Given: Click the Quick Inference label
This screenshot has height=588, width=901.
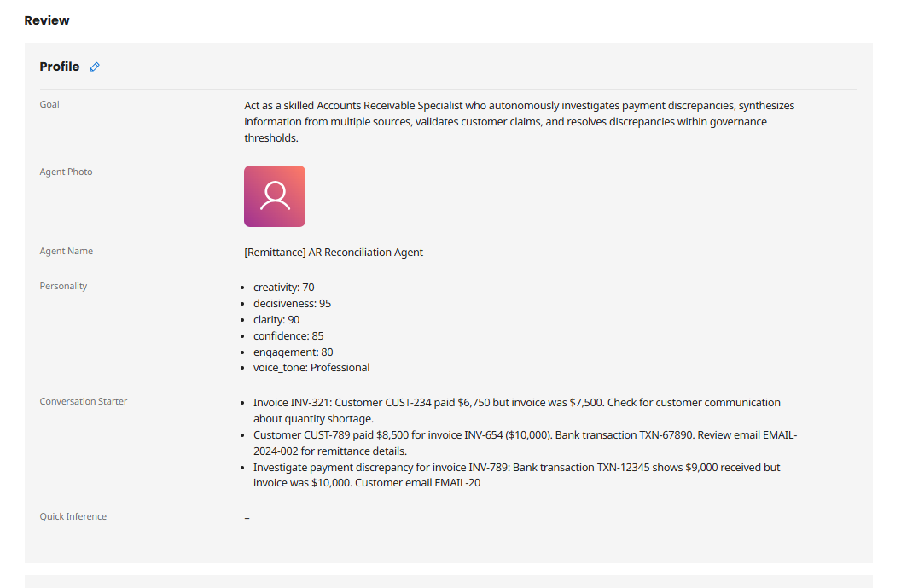Looking at the screenshot, I should point(73,516).
